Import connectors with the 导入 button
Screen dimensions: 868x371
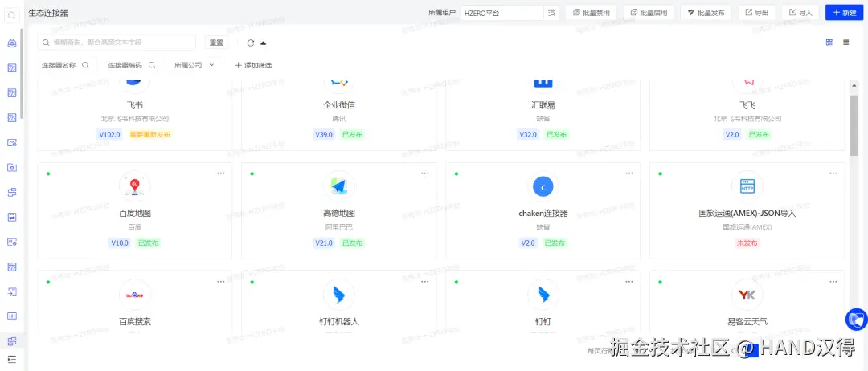tap(800, 13)
